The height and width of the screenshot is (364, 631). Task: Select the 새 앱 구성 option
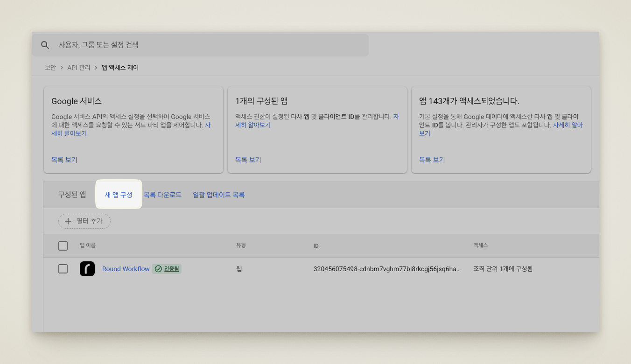coord(119,195)
